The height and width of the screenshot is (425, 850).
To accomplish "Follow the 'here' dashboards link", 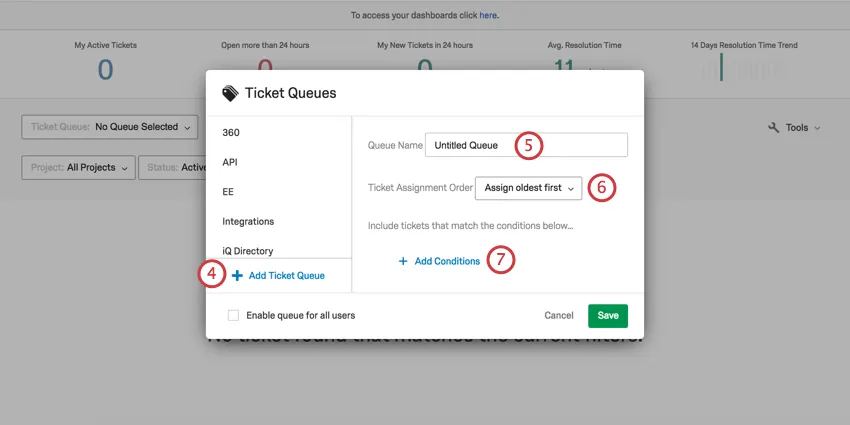I will pyautogui.click(x=488, y=16).
